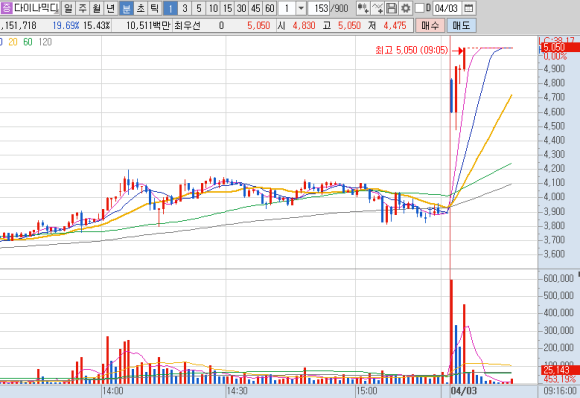This screenshot has height=398, width=580.
Task: Click the 최고 5,050 (09:05) high marker
Action: 412,50
